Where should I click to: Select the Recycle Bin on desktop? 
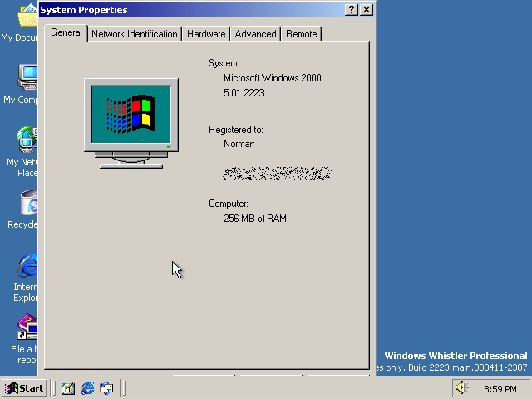tap(28, 204)
